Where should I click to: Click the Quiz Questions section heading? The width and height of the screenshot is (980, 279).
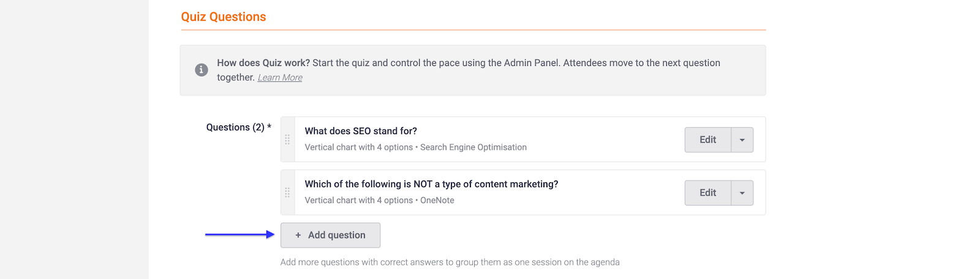pos(224,17)
